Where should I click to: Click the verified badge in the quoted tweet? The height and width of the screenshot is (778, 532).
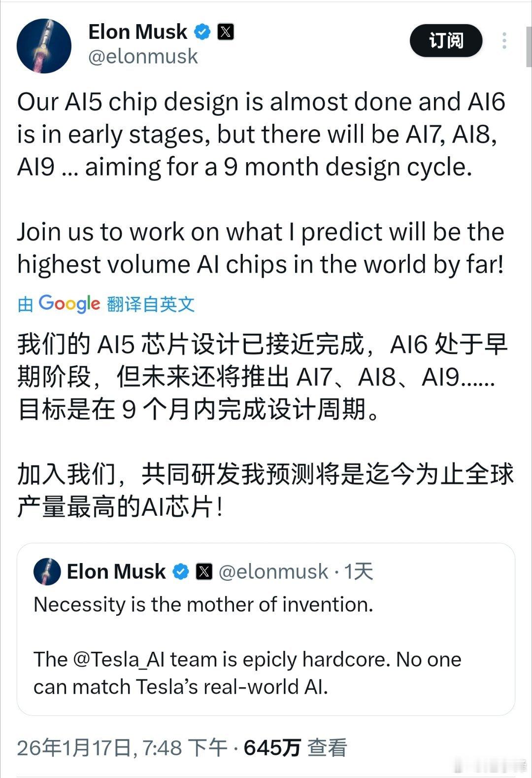pyautogui.click(x=180, y=572)
